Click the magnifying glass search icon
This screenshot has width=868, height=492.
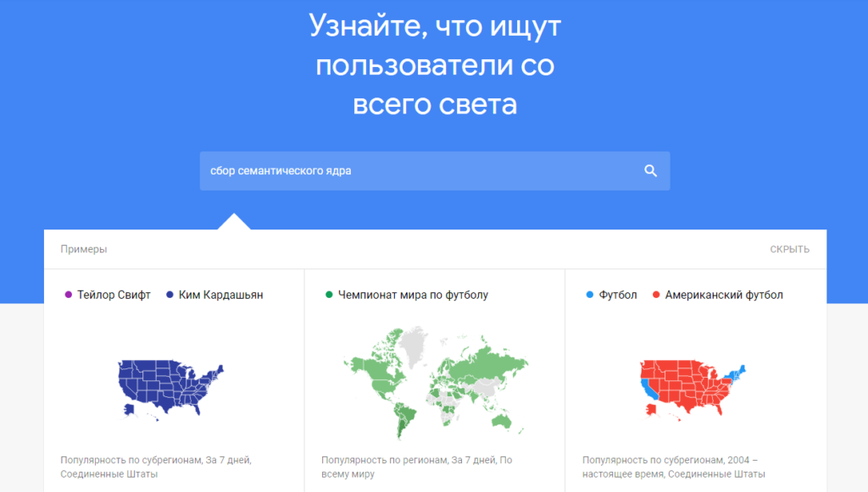point(650,171)
